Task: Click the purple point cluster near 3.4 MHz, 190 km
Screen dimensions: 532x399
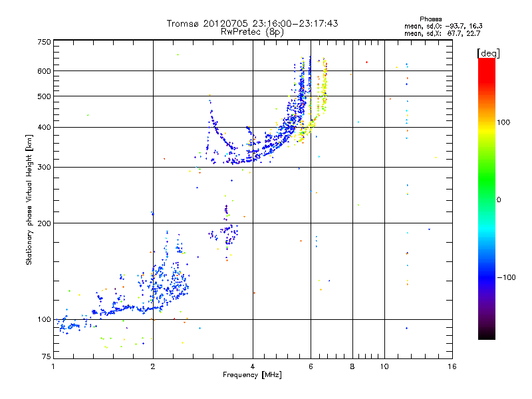Action: pos(229,234)
